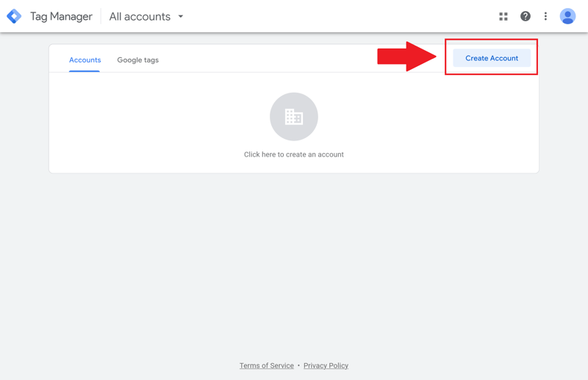Click the red arrow pointing to Create Account

pyautogui.click(x=406, y=57)
